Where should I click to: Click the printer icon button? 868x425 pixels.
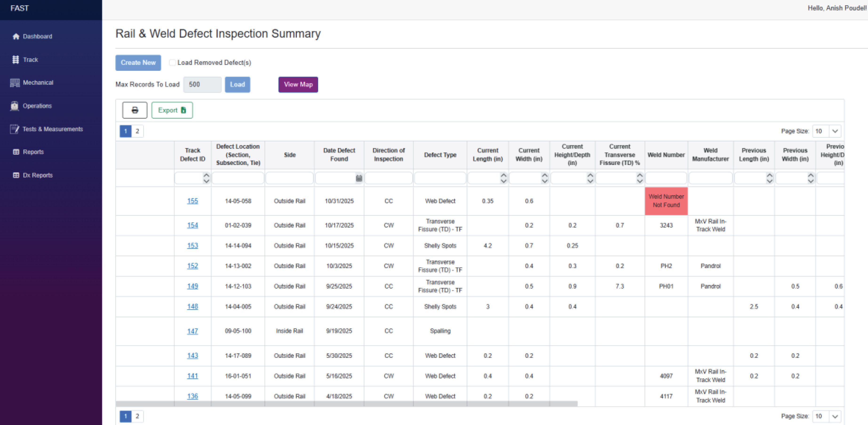point(135,110)
